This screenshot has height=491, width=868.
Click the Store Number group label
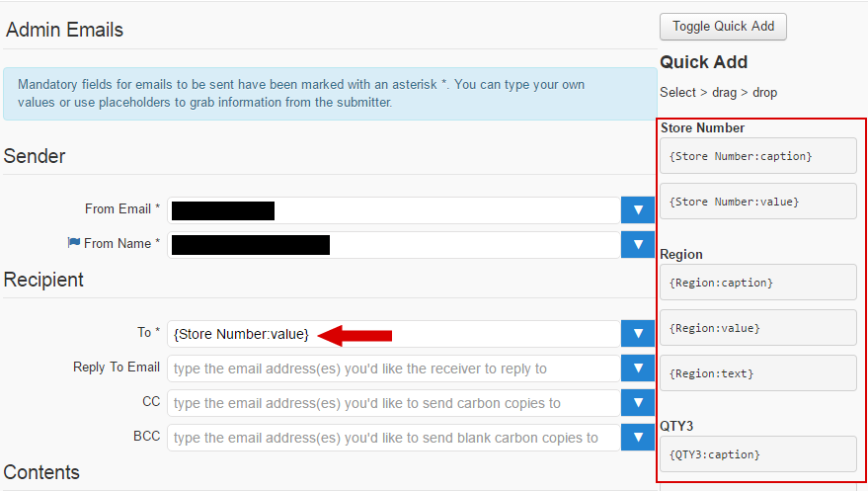[x=702, y=127]
